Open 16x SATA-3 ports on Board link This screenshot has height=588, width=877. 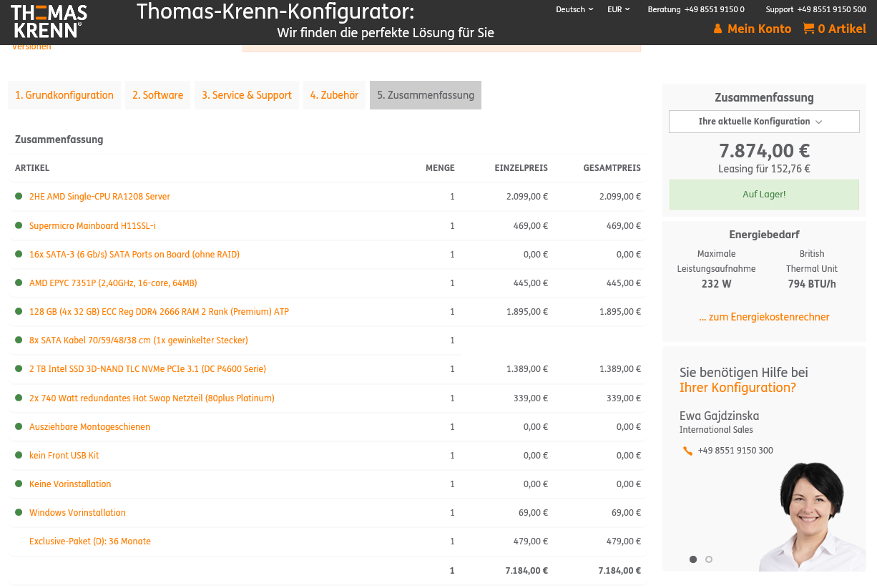click(134, 255)
